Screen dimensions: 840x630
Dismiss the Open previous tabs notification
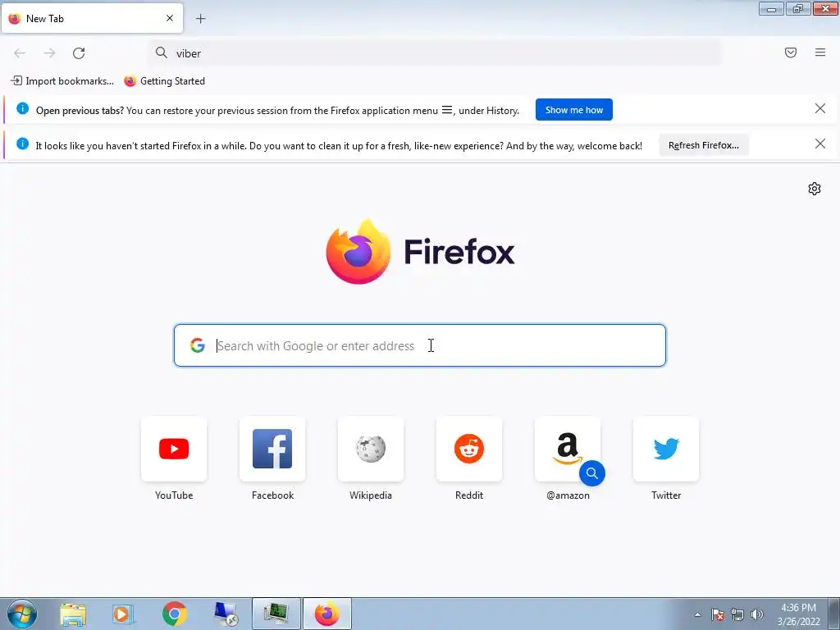[820, 109]
